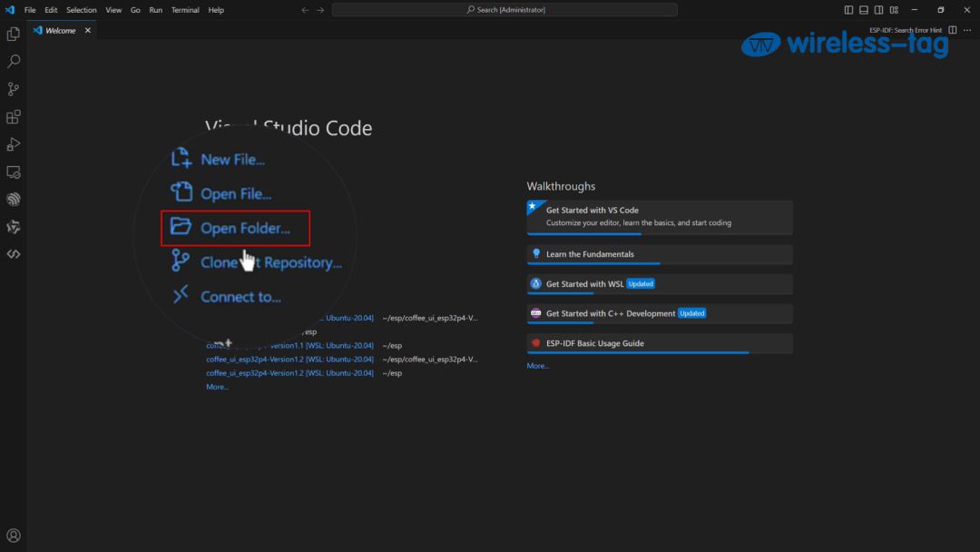Open the Source Control view

(x=14, y=89)
